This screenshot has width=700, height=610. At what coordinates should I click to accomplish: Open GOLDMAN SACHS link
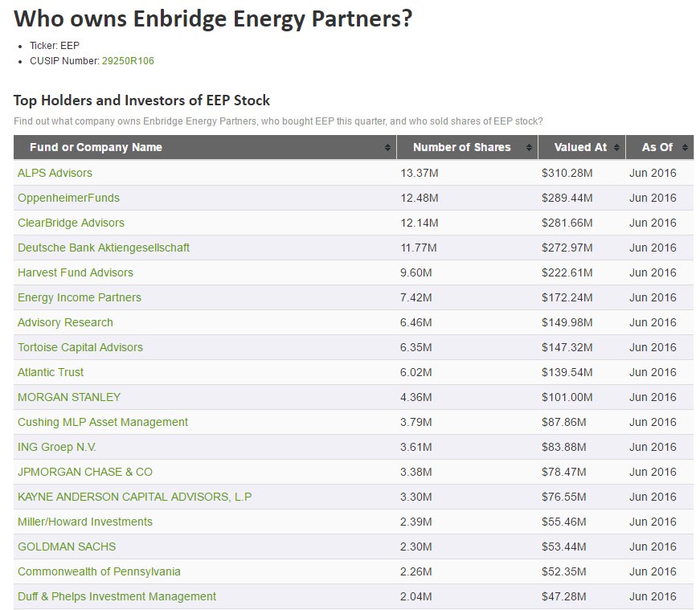click(x=67, y=547)
